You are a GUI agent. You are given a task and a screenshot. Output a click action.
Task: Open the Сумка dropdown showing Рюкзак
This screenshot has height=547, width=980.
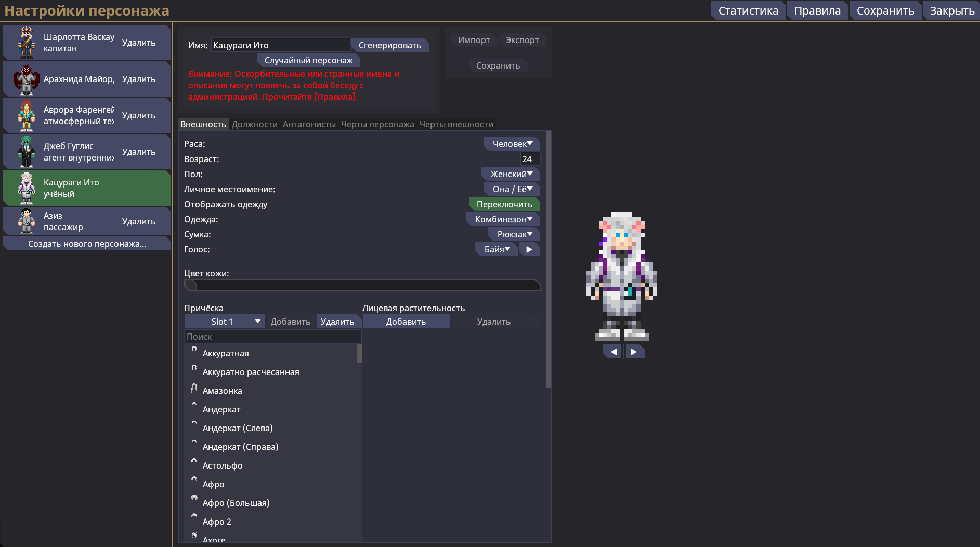coord(514,234)
